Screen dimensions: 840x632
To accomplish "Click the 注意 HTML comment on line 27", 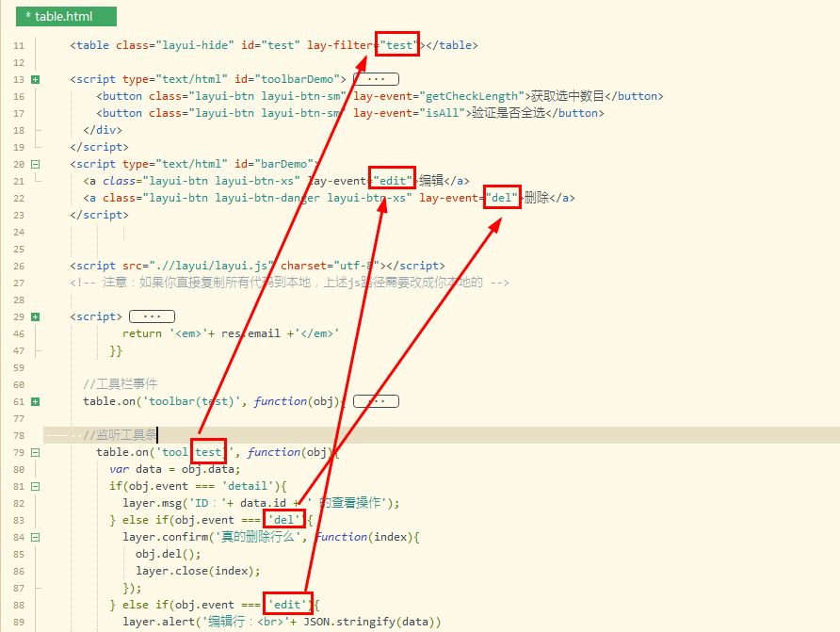I will 289,283.
